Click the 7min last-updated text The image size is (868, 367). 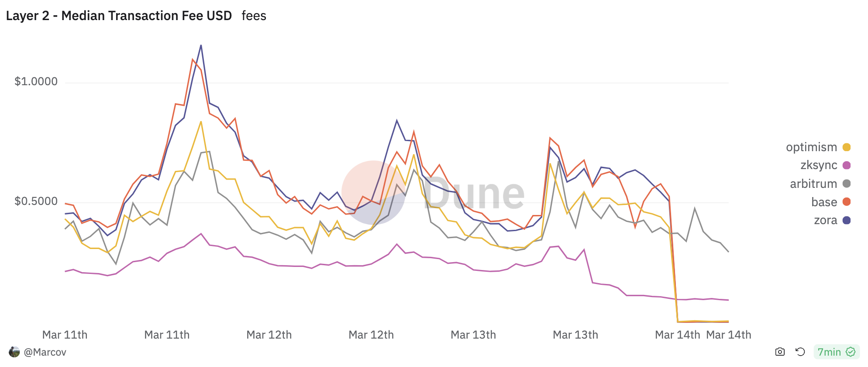pyautogui.click(x=829, y=352)
